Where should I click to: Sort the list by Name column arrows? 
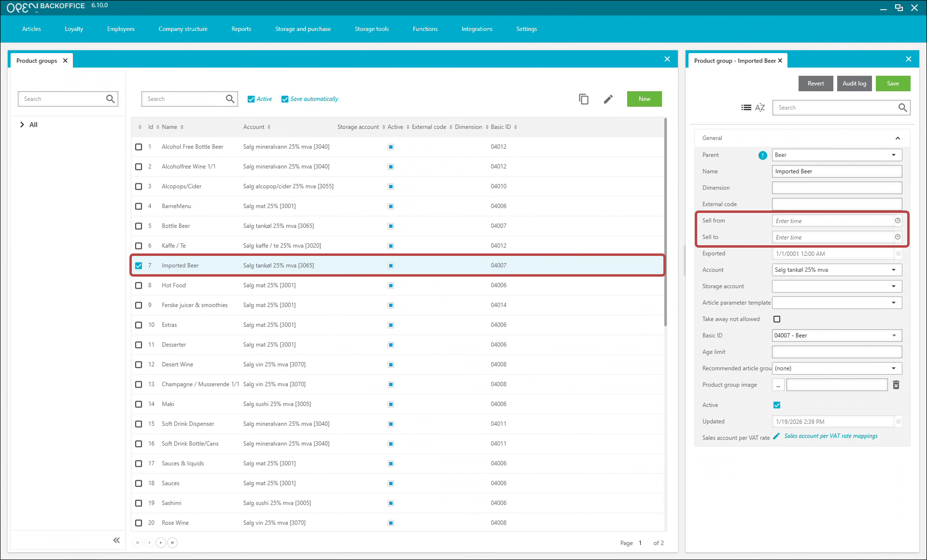point(182,127)
